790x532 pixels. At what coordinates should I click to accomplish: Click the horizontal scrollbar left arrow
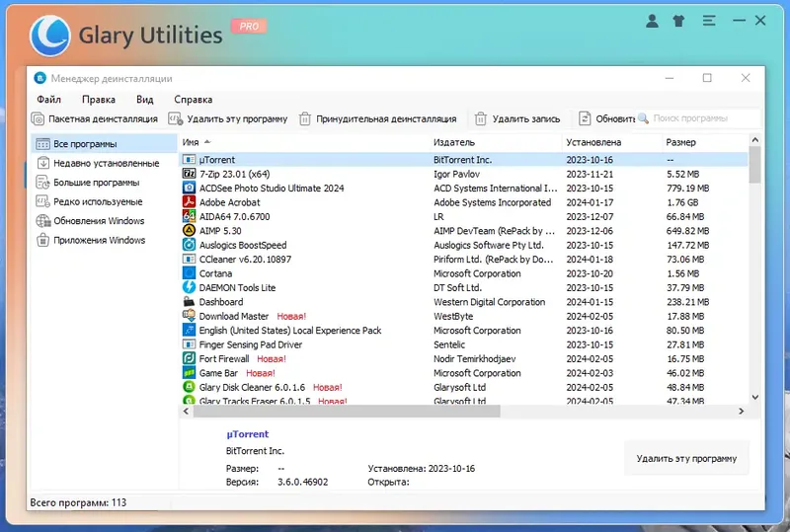(186, 411)
